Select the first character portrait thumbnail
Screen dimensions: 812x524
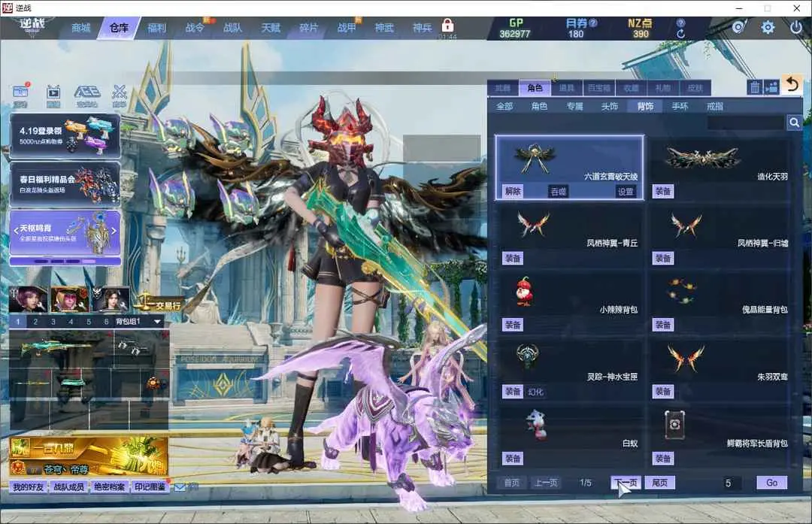[x=28, y=299]
